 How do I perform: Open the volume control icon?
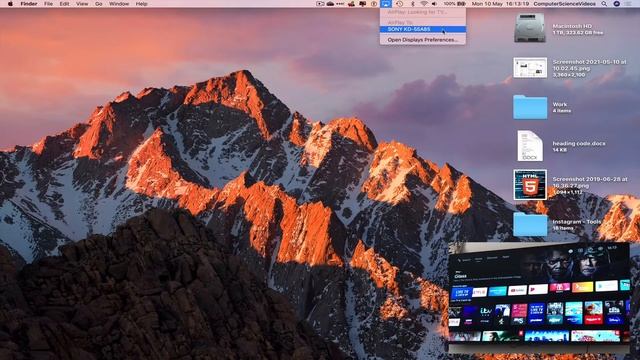(x=434, y=4)
